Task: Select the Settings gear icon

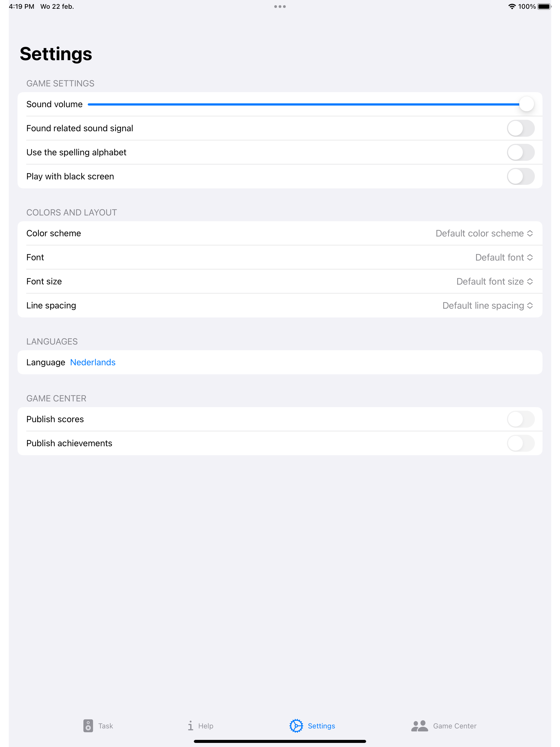Action: (x=296, y=725)
